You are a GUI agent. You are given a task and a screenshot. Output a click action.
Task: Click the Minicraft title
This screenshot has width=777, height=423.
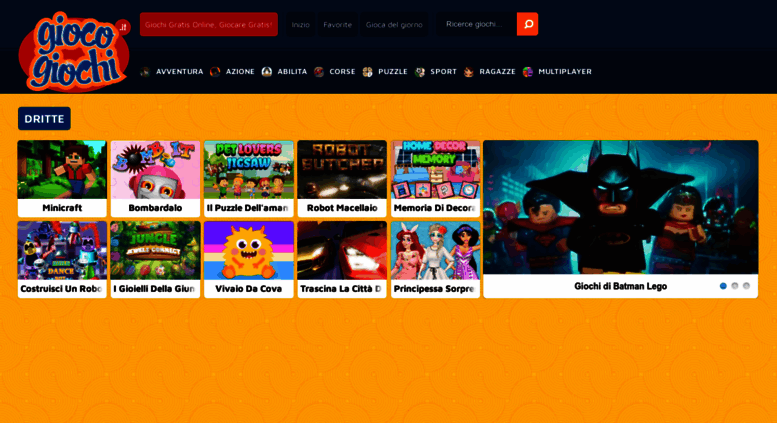(x=62, y=208)
